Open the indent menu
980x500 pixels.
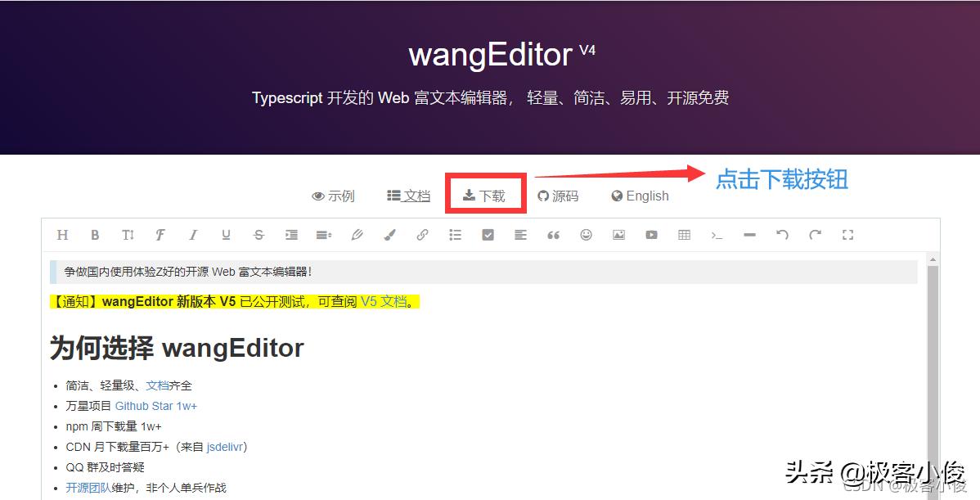291,235
